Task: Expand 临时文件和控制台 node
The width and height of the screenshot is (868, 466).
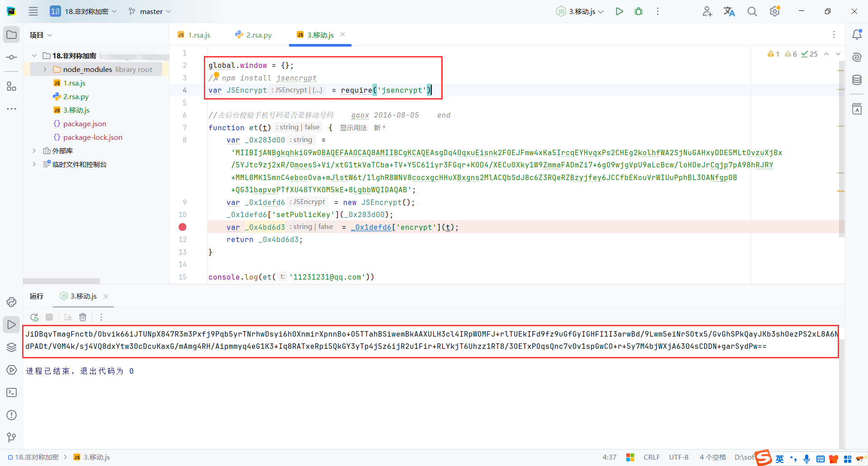Action: click(34, 164)
